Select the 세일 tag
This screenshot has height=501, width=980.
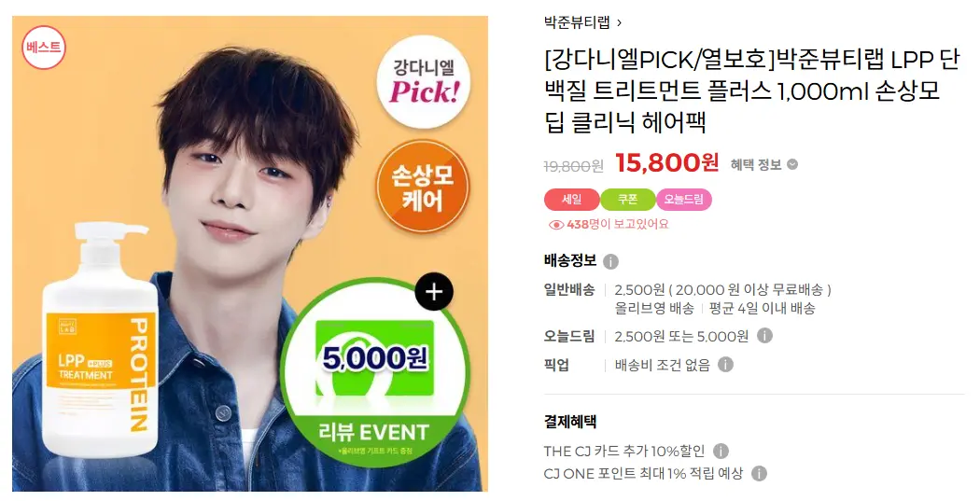[x=572, y=200]
